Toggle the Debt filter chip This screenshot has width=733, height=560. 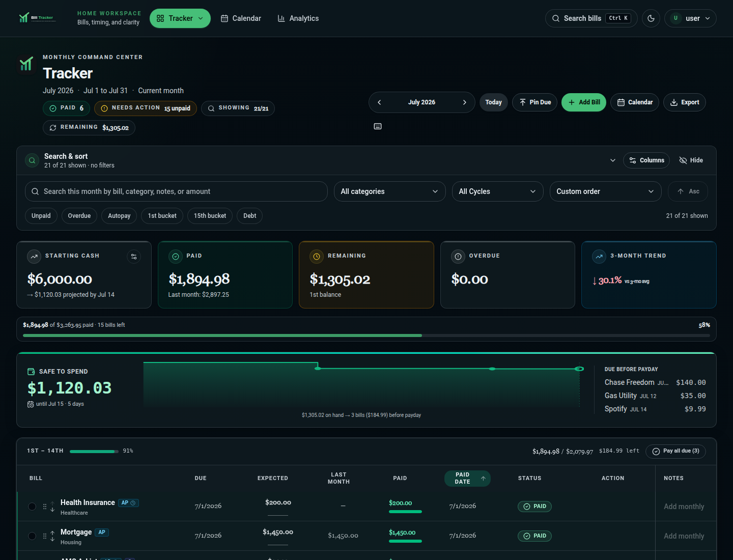[x=249, y=216]
